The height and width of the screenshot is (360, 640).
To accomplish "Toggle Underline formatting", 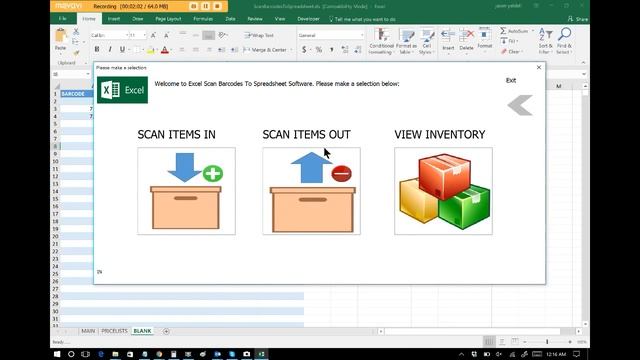I will (x=122, y=49).
